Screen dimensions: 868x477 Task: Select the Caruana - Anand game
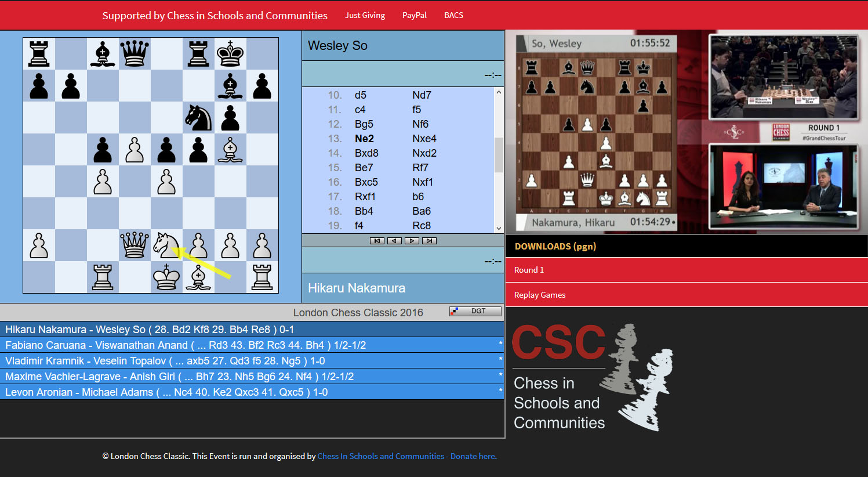(x=252, y=345)
